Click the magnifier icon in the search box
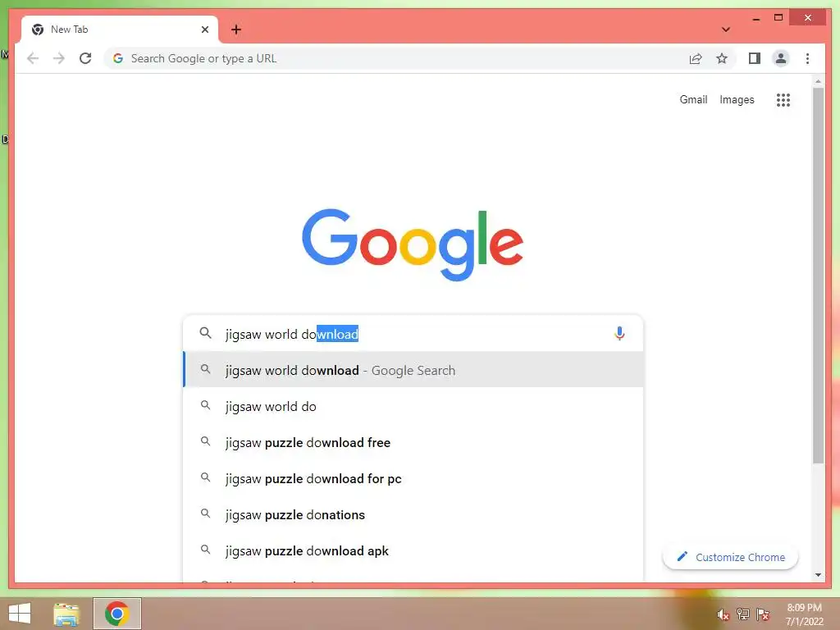This screenshot has width=840, height=630. click(x=205, y=333)
